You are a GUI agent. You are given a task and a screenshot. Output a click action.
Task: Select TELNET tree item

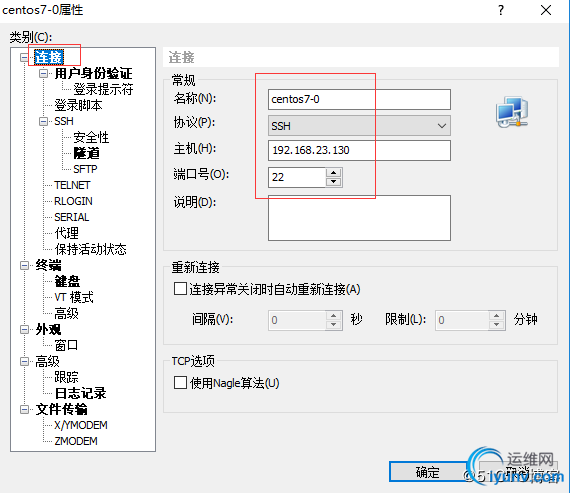click(x=72, y=185)
